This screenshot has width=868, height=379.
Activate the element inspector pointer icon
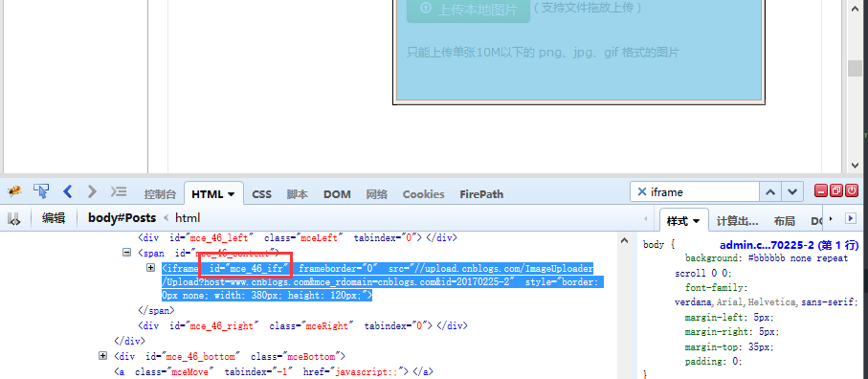(x=41, y=191)
